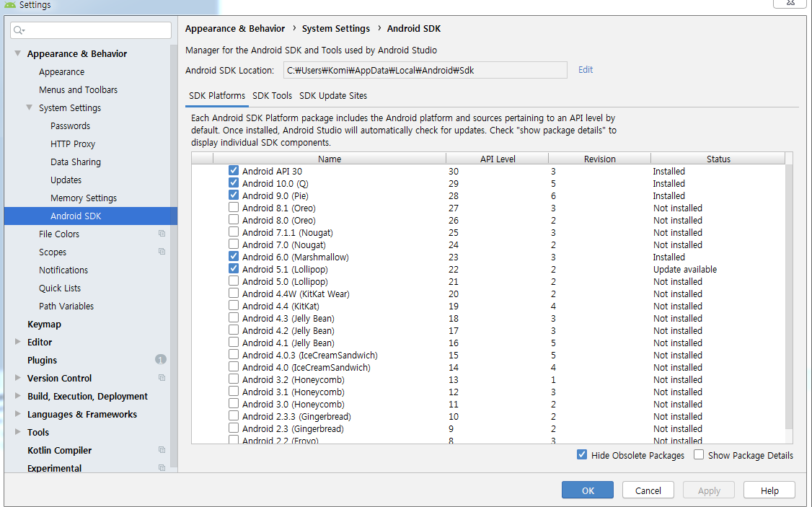
Task: Click the OK button
Action: click(587, 490)
